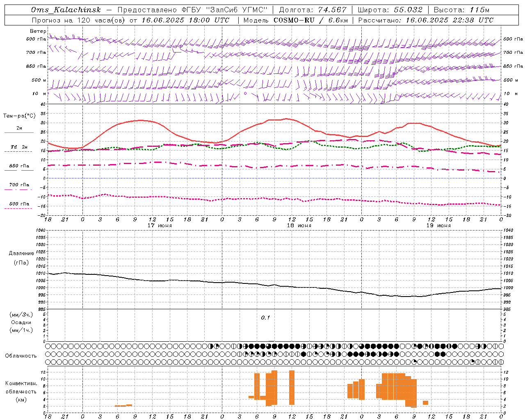Click the 18 июня date label
Viewport: 525px width, 420px height.
click(299, 226)
